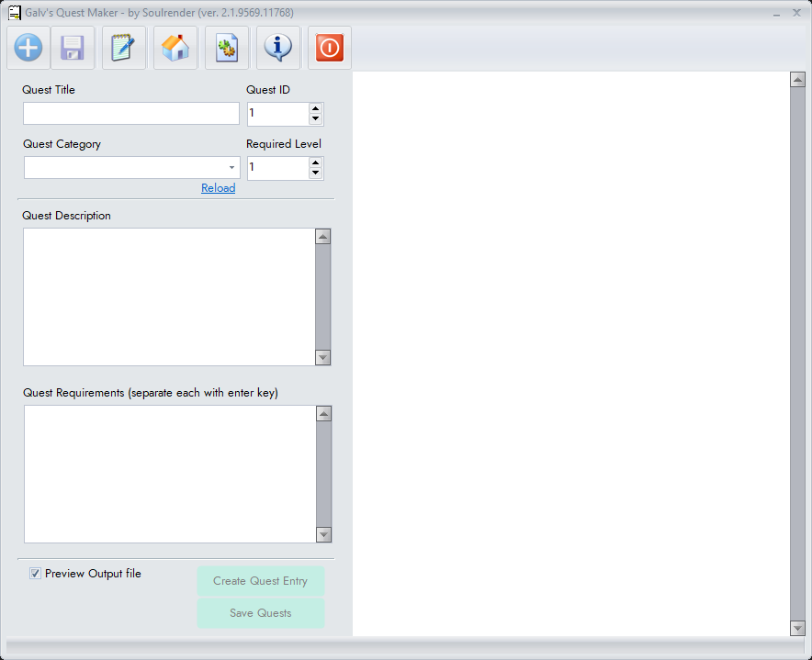Increase the Quest ID value
812x660 pixels.
[315, 108]
